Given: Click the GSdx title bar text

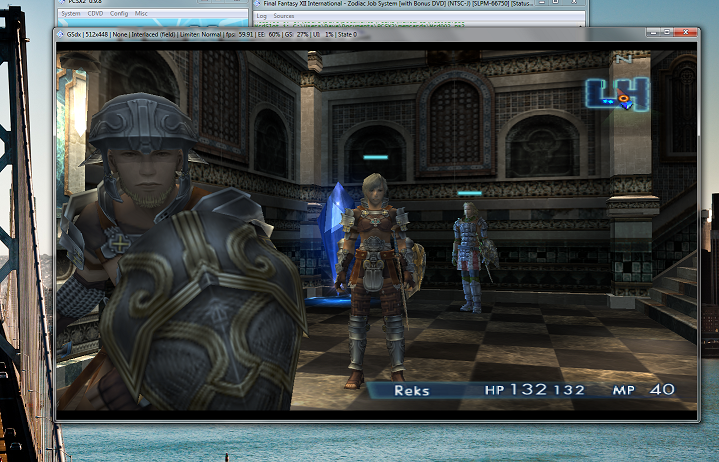Looking at the screenshot, I should click(212, 34).
